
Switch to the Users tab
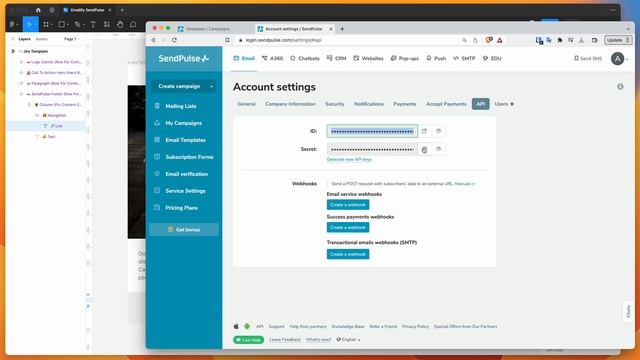[502, 104]
